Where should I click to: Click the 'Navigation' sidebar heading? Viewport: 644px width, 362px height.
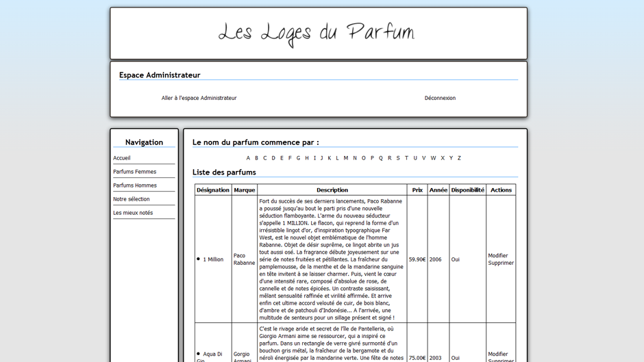point(144,142)
